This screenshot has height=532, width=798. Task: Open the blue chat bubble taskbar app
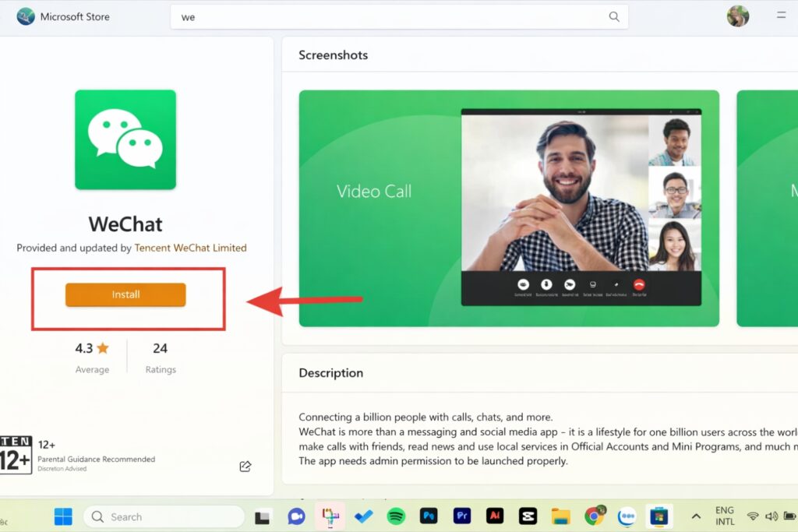pos(627,516)
